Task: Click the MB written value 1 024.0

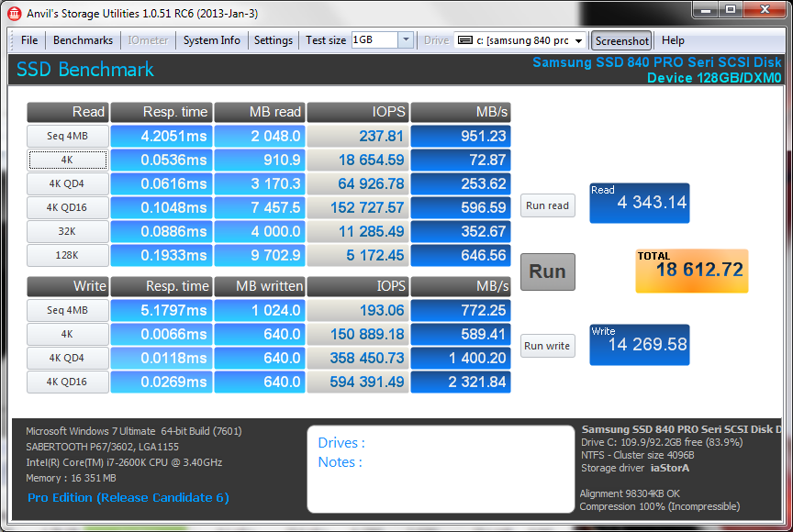Action: [x=260, y=310]
